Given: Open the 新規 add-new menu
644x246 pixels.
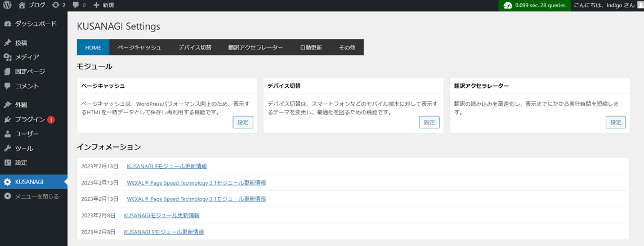Looking at the screenshot, I should point(104,5).
